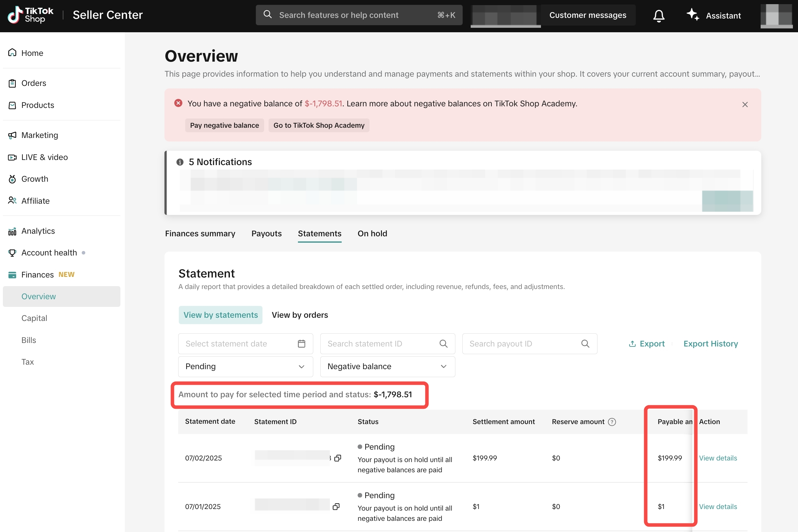
Task: Open the Negative balance filter dropdown
Action: [387, 367]
